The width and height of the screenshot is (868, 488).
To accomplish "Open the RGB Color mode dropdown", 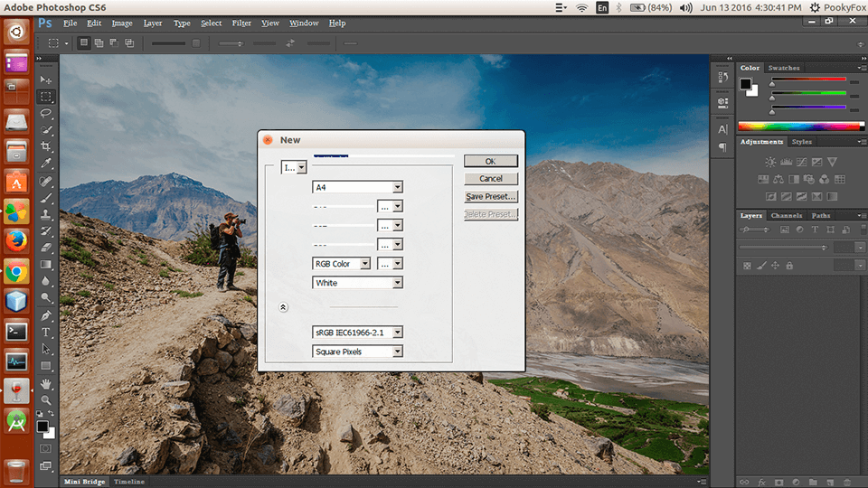I will (341, 264).
